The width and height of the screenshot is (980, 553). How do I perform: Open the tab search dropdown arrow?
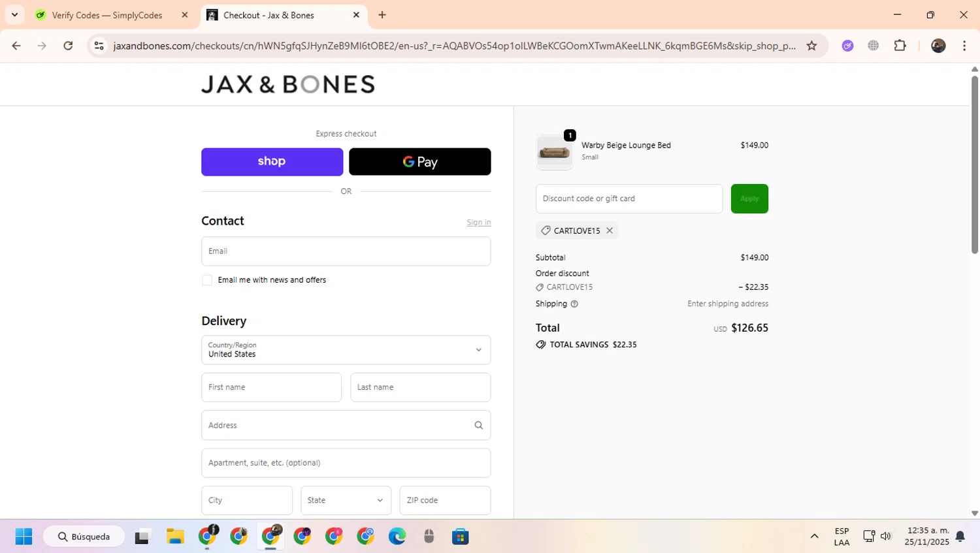coord(14,15)
